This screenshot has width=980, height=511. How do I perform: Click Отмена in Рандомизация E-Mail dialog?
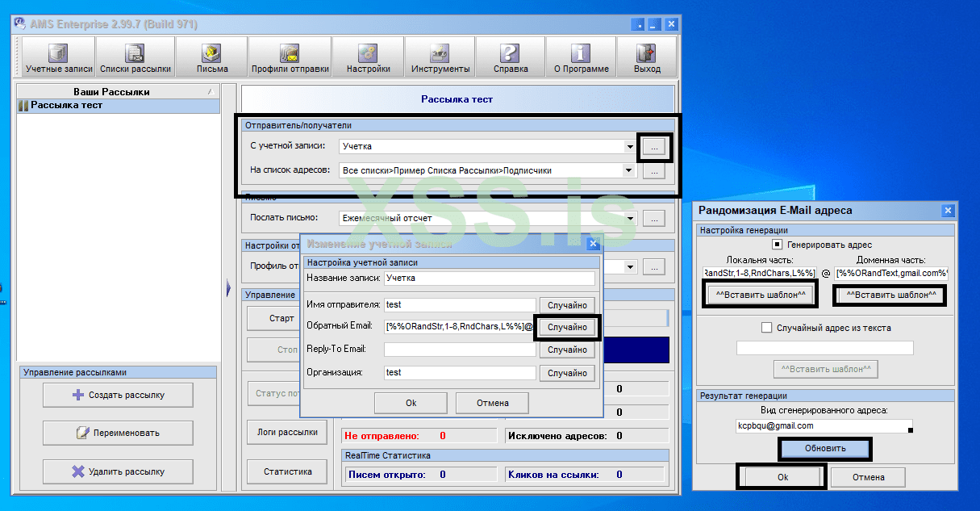pyautogui.click(x=869, y=477)
